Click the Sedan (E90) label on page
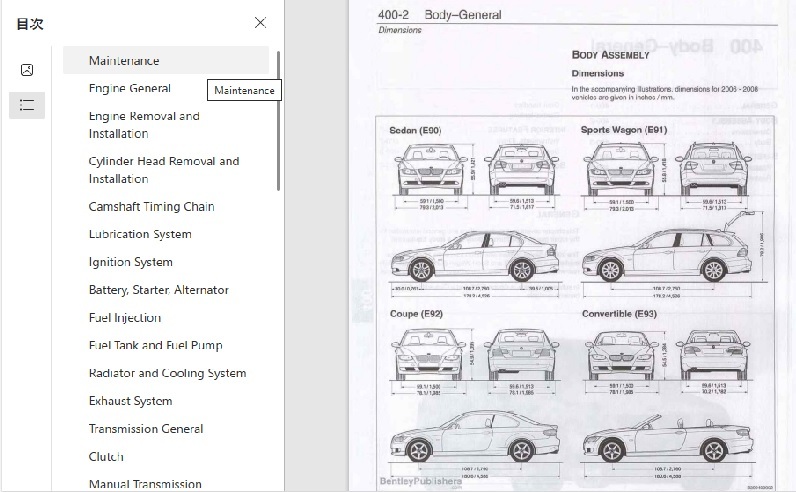796x492 pixels. point(415,130)
